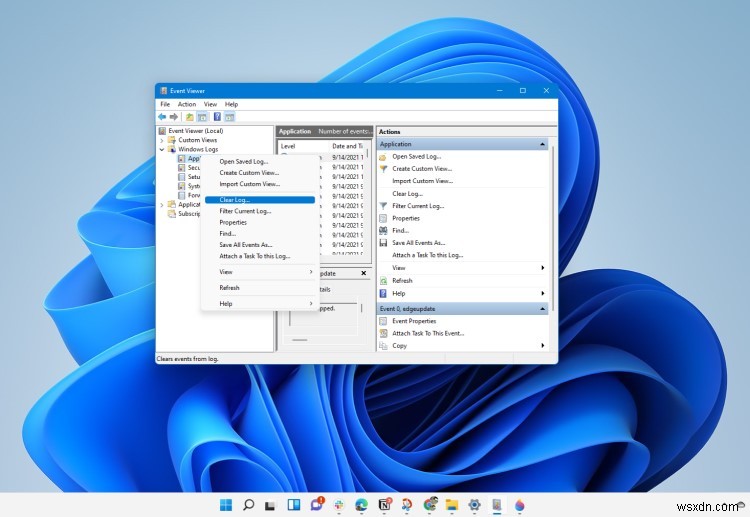Image resolution: width=750 pixels, height=517 pixels.
Task: Click the Actions pane vertical scrollbar
Action: [553, 229]
